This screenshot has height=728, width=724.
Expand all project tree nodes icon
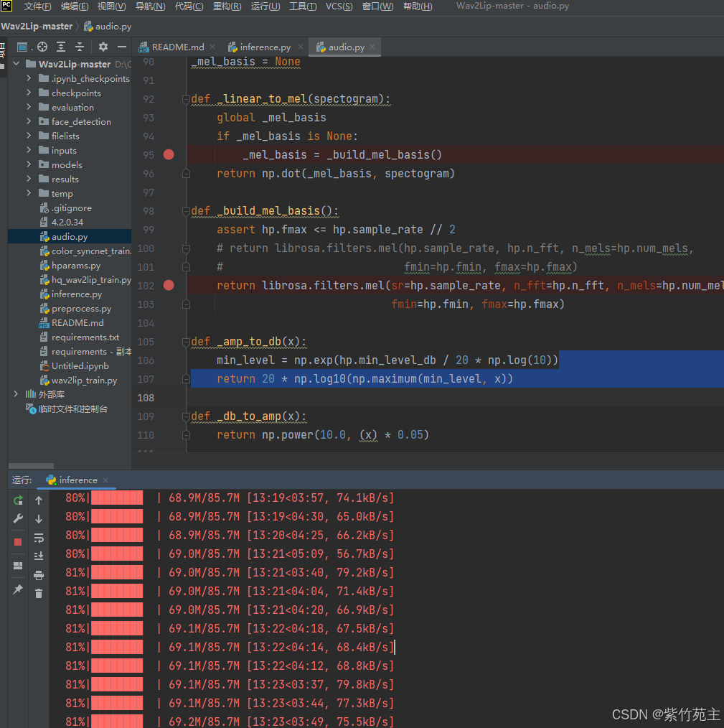click(x=61, y=47)
